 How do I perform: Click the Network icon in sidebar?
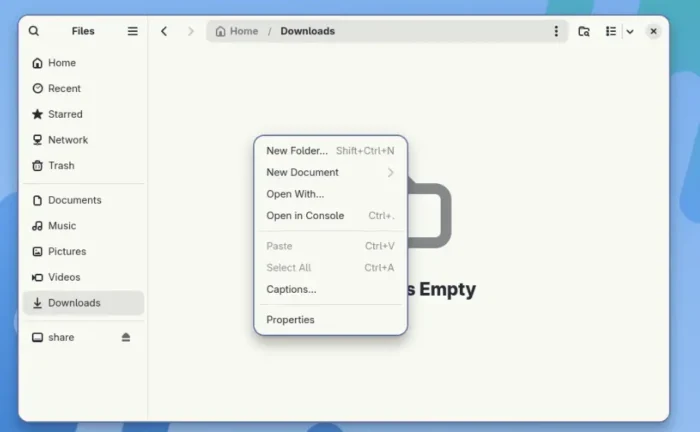pyautogui.click(x=38, y=140)
